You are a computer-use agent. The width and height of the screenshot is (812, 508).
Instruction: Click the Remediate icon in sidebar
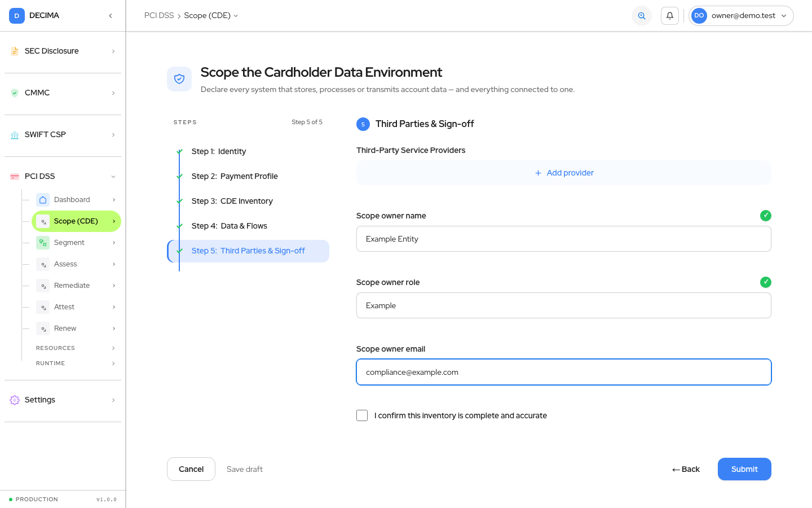click(x=43, y=286)
